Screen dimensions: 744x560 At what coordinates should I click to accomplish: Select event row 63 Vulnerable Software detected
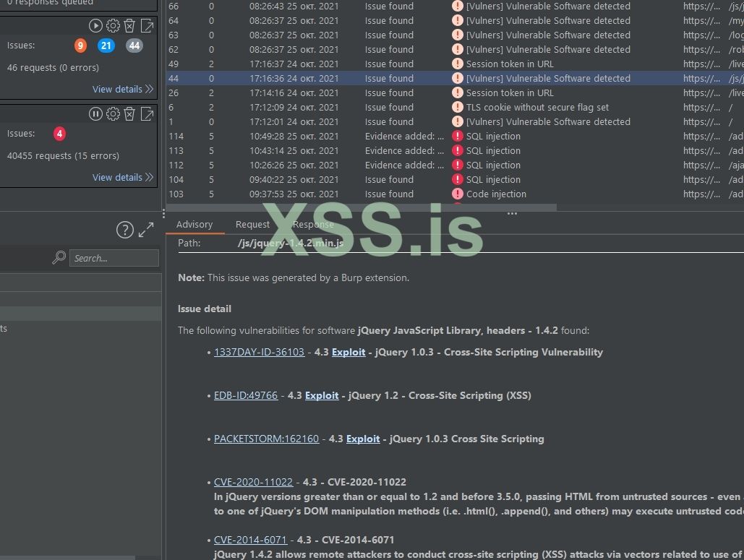pyautogui.click(x=455, y=35)
